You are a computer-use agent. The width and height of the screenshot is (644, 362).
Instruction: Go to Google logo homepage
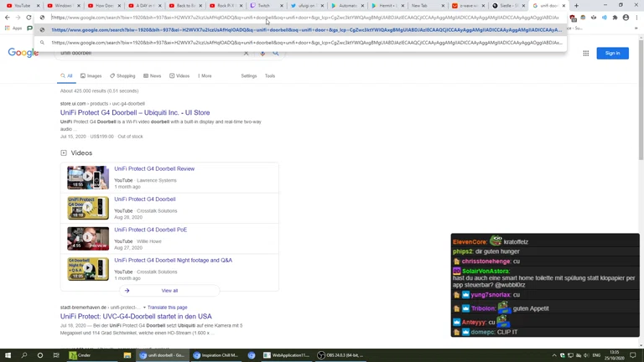23,53
